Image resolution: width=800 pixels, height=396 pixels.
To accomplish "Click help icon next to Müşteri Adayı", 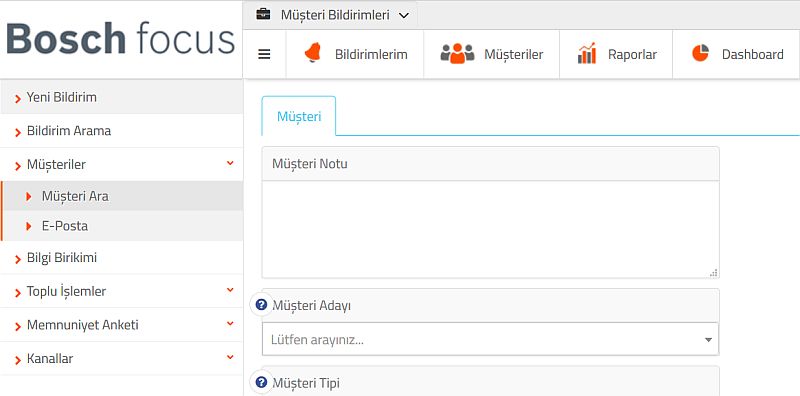I will click(261, 305).
